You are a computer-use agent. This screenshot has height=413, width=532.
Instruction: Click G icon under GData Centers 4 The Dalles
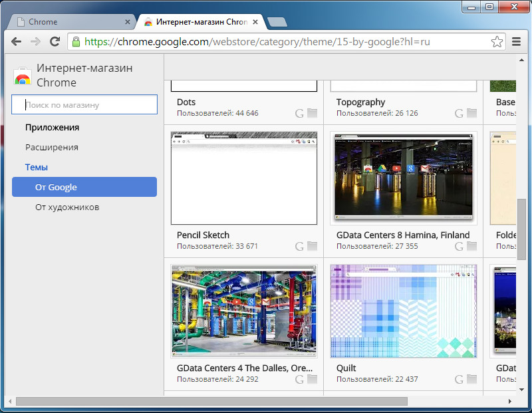point(299,379)
